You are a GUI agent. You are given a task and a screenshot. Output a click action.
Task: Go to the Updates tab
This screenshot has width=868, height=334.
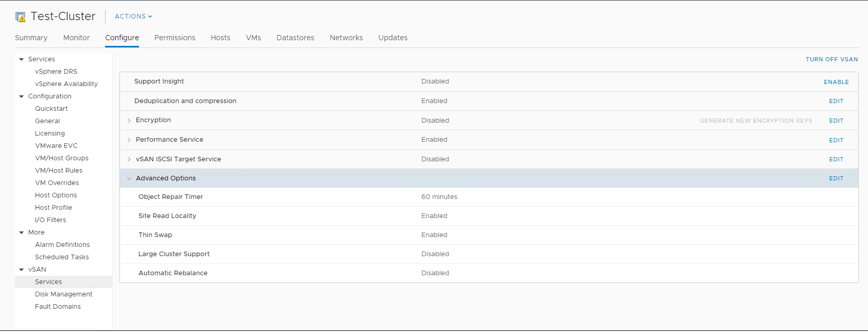point(393,38)
